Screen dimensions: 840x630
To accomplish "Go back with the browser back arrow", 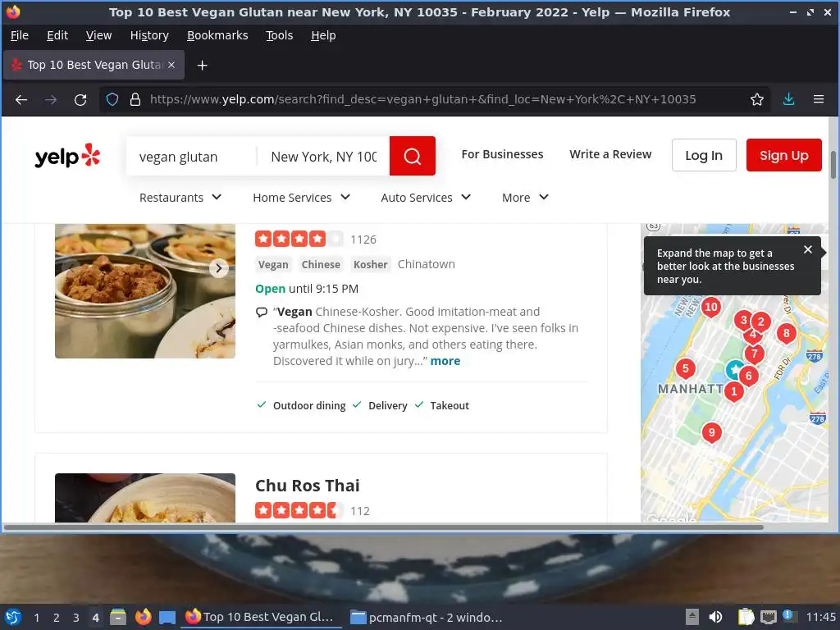I will coord(21,99).
